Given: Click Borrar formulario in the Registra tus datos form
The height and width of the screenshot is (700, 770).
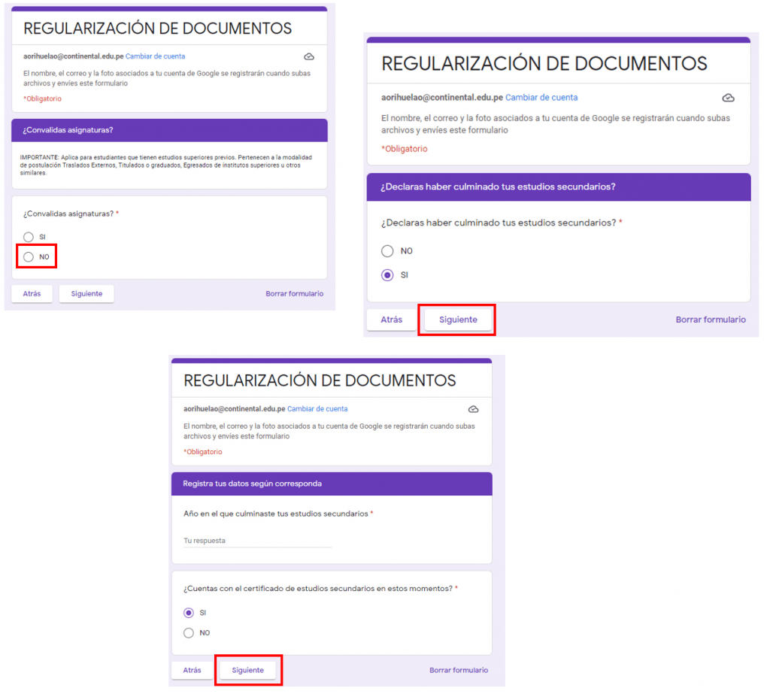Looking at the screenshot, I should pos(458,670).
